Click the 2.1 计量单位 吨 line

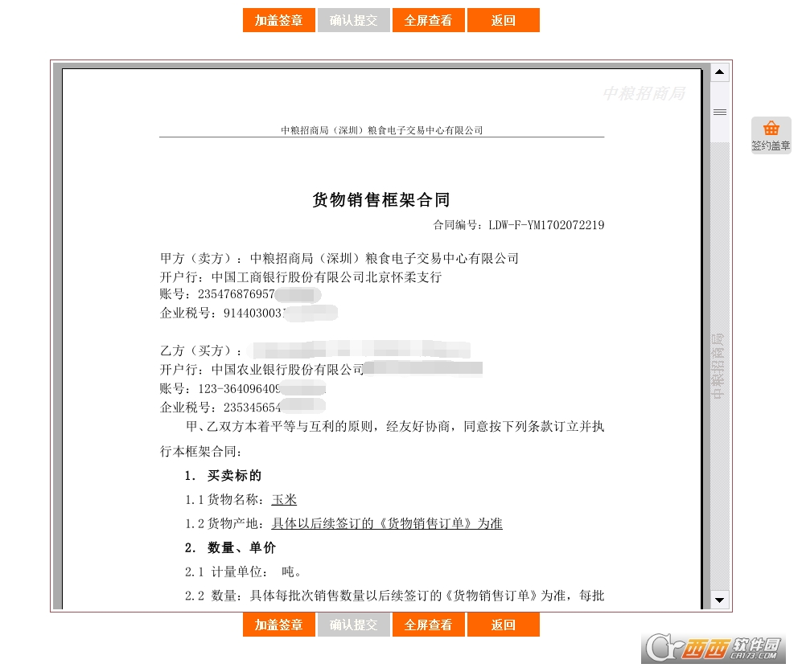tap(244, 572)
